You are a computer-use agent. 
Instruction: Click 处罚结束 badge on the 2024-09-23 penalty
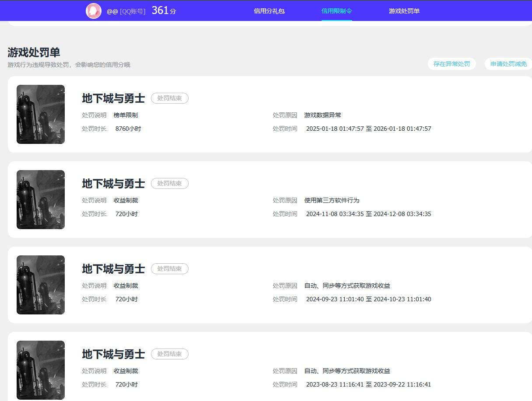170,268
